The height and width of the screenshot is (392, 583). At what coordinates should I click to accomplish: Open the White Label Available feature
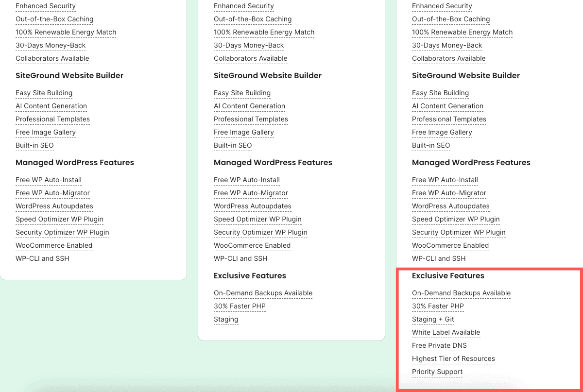tap(446, 333)
